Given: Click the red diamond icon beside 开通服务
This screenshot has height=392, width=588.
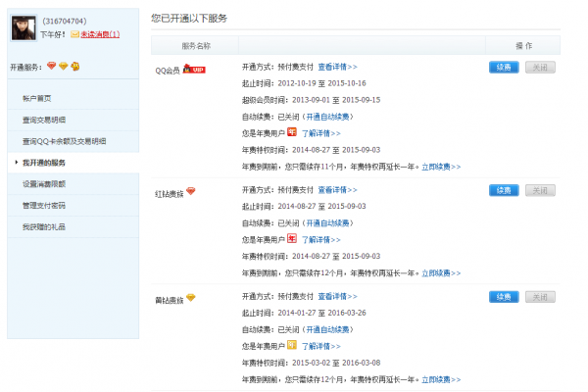Looking at the screenshot, I should 51,66.
